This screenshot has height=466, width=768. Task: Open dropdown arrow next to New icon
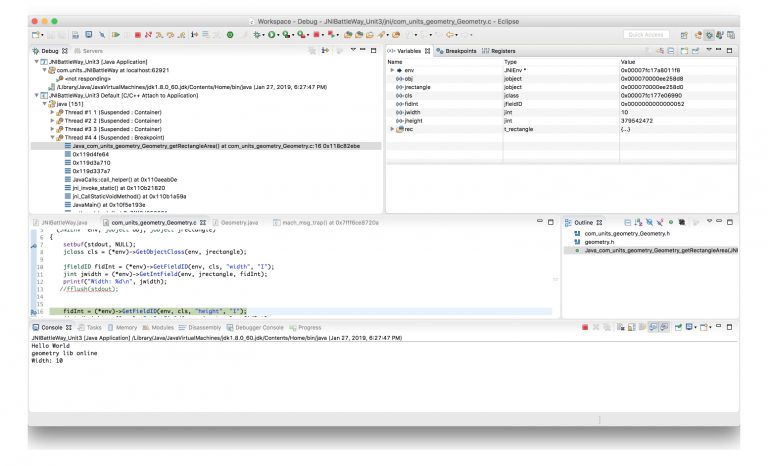click(42, 35)
